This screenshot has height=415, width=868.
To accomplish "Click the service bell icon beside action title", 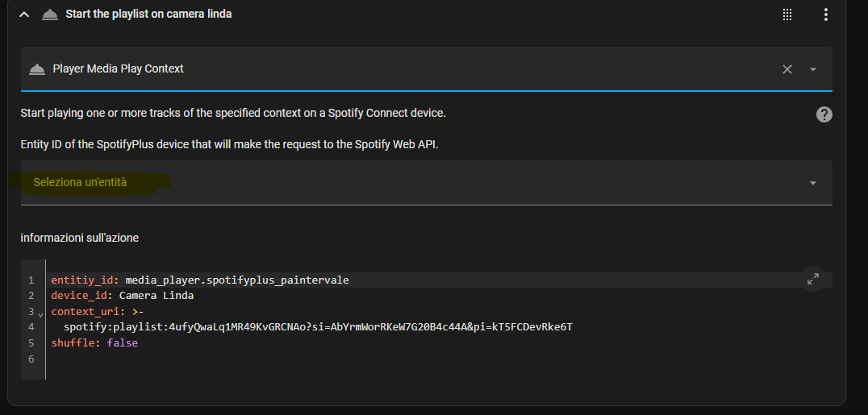I will (x=50, y=15).
